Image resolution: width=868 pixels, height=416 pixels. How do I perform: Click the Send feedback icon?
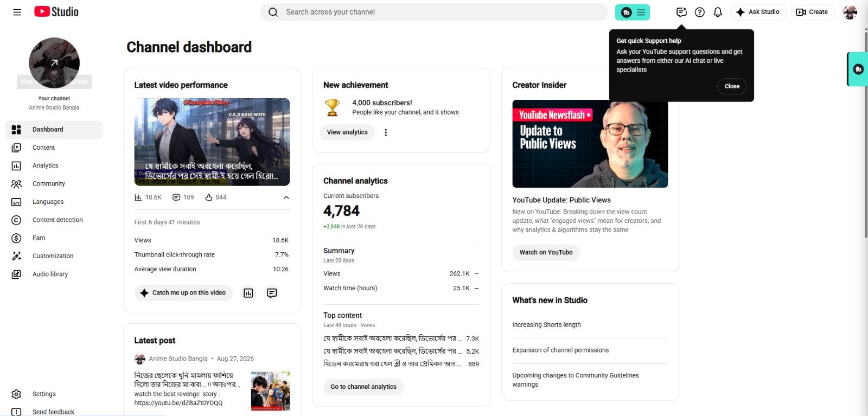pyautogui.click(x=16, y=412)
